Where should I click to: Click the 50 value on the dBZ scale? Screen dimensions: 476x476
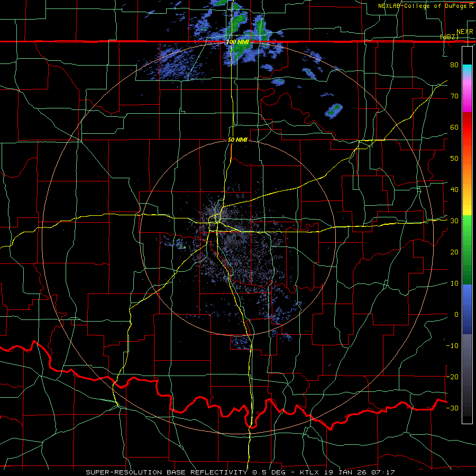click(454, 159)
